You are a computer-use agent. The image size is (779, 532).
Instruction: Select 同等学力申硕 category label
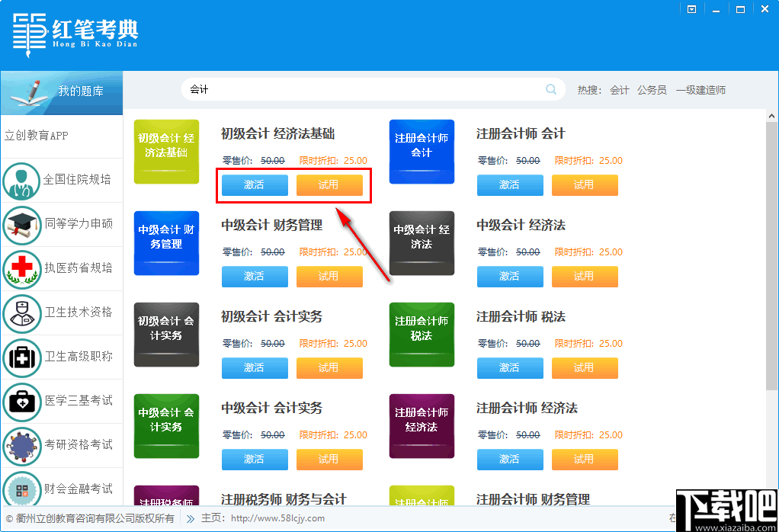[x=79, y=223]
